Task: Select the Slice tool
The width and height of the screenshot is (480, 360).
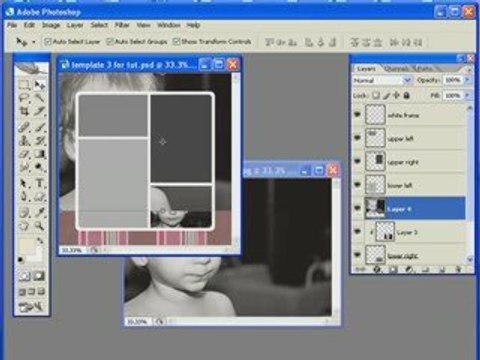Action: click(x=40, y=111)
